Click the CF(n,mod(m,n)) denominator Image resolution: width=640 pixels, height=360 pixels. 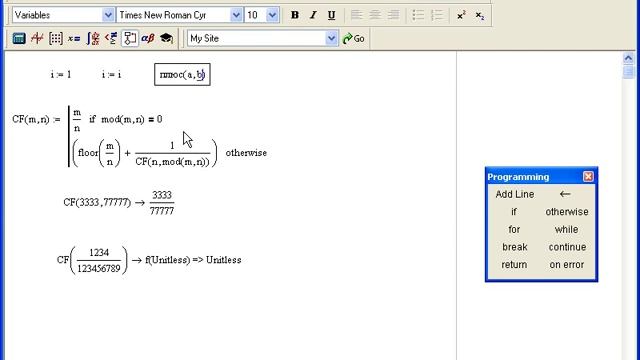click(172, 162)
